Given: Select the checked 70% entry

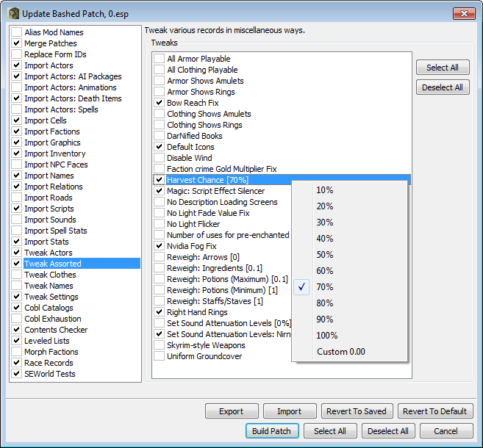Looking at the screenshot, I should [349, 286].
